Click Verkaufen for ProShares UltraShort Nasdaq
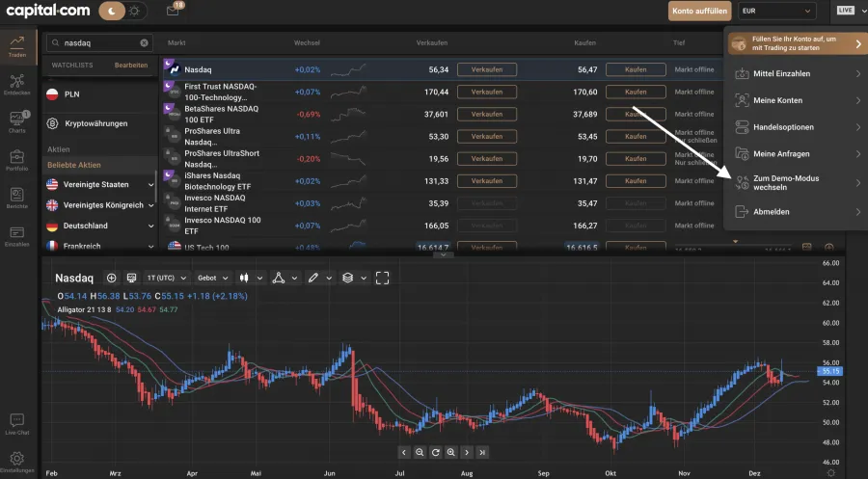The width and height of the screenshot is (868, 479). tap(487, 159)
